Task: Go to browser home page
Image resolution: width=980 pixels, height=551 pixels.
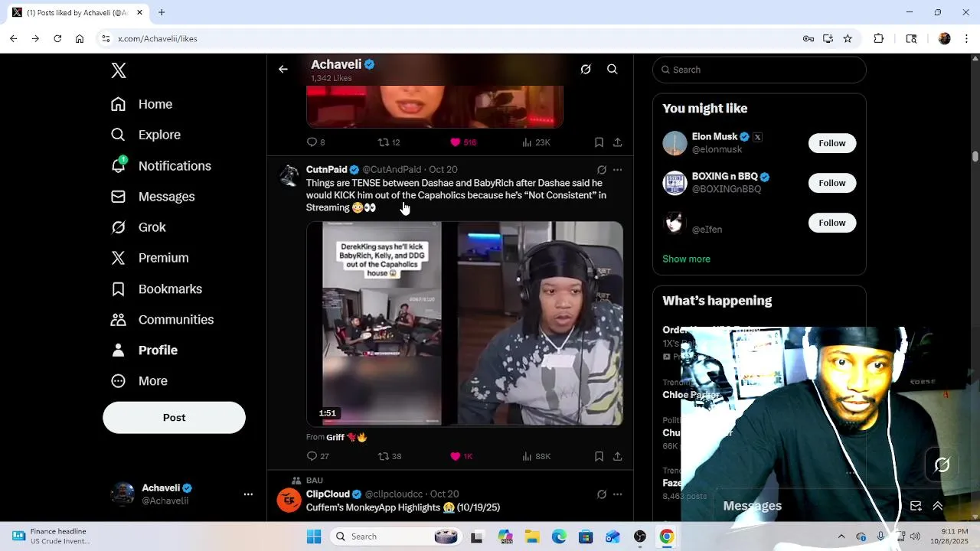Action: click(80, 38)
